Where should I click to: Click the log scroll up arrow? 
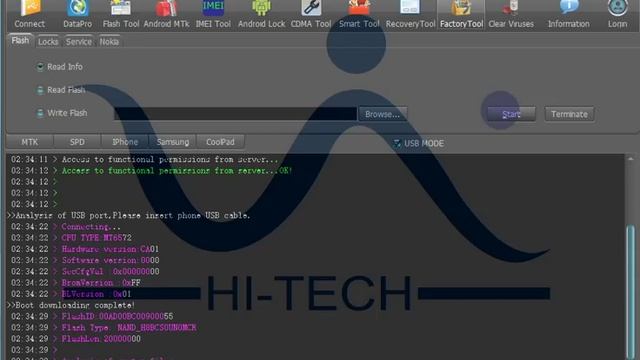pos(631,159)
